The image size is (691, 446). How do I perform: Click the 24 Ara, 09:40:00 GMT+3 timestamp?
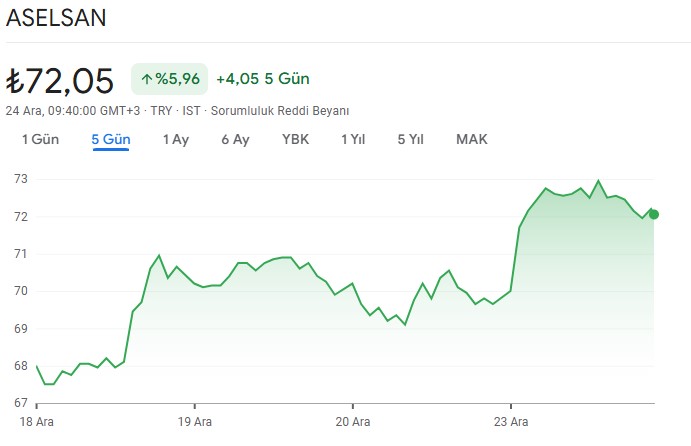73,111
